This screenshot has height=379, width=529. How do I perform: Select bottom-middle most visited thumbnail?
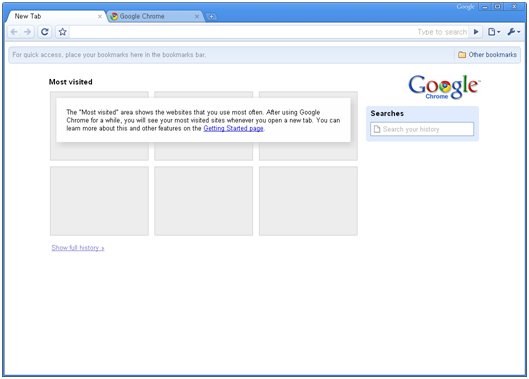203,201
